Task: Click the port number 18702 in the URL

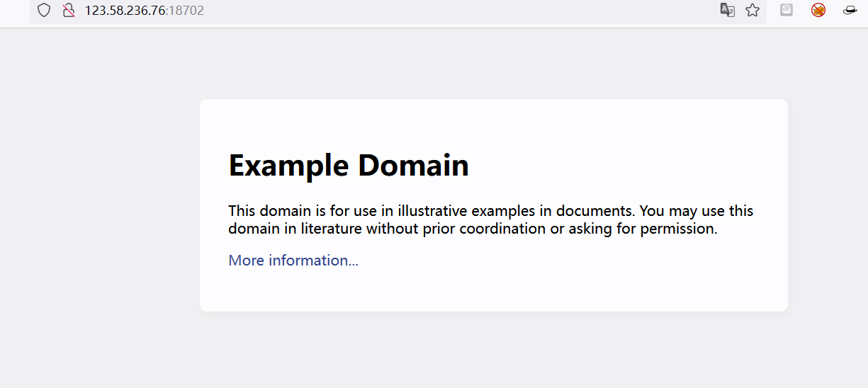Action: coord(186,11)
